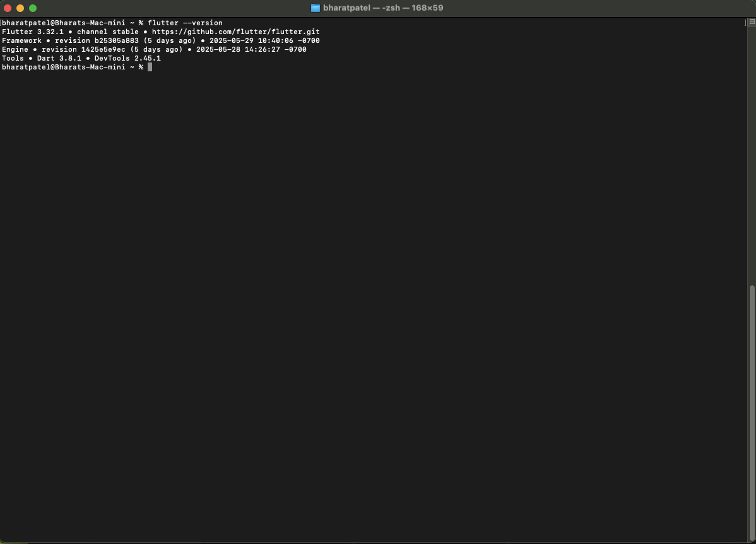Click the URL https://github.com/flutter/flutter.git
Image resolution: width=756 pixels, height=544 pixels.
click(236, 32)
